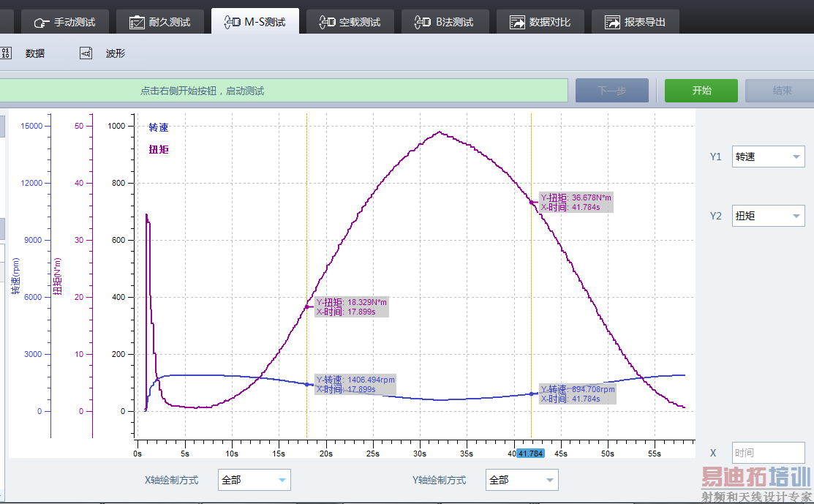Click the binary data icon beside 数据

(7, 53)
